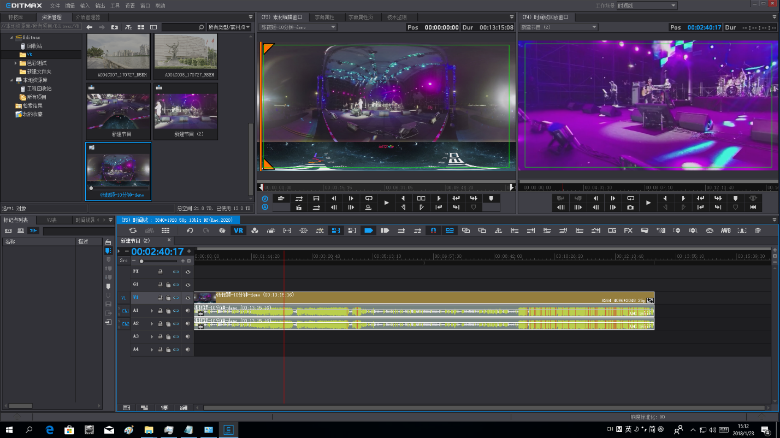Open the first menu next to EDITMAX logo
780x438 pixels.
click(55, 5)
